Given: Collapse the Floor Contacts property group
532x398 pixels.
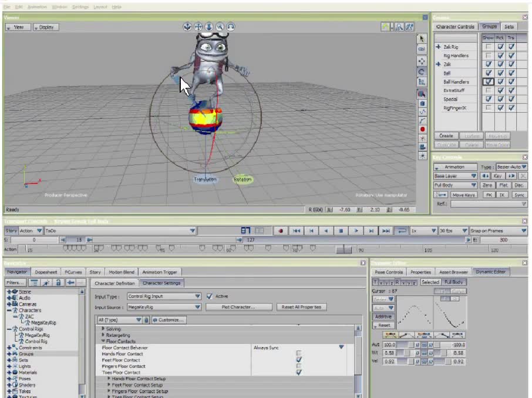Looking at the screenshot, I should click(x=103, y=341).
